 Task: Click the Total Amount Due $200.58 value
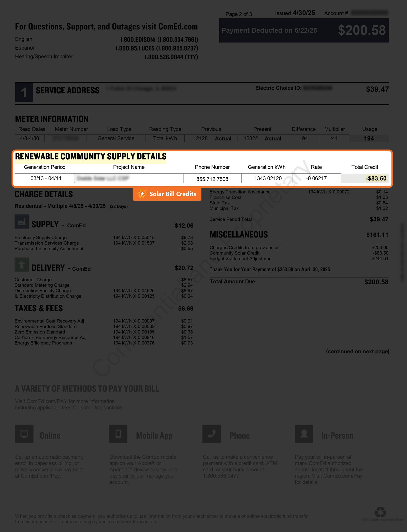tap(376, 282)
